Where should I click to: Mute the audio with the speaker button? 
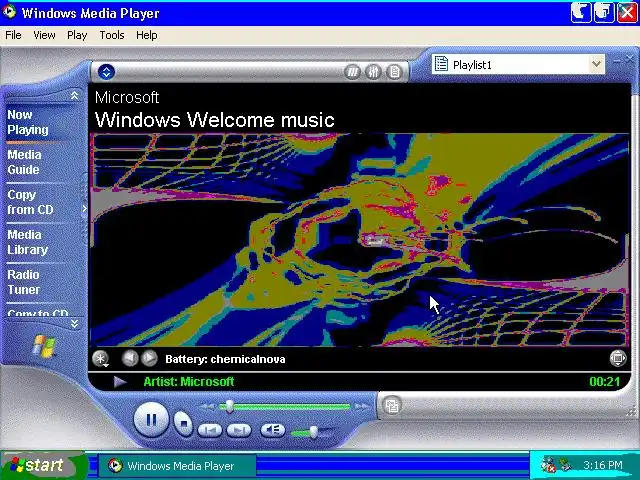click(x=272, y=430)
